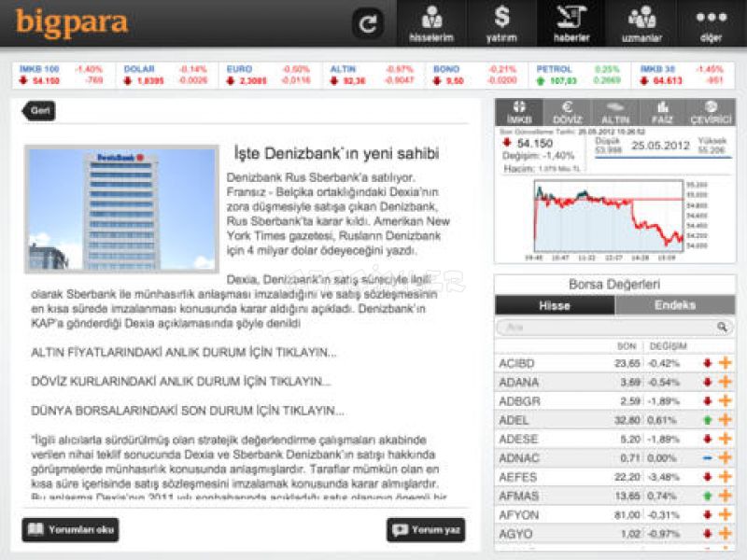This screenshot has width=747, height=560.
Task: Open the diğer more menu
Action: click(712, 23)
